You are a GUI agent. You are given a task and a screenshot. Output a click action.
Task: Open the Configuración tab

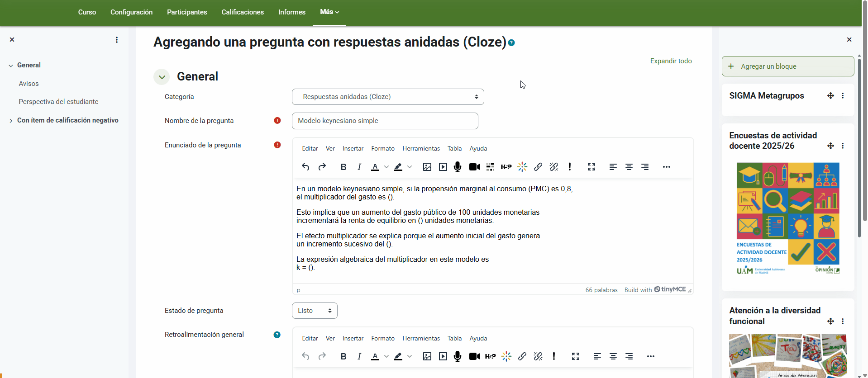coord(131,12)
